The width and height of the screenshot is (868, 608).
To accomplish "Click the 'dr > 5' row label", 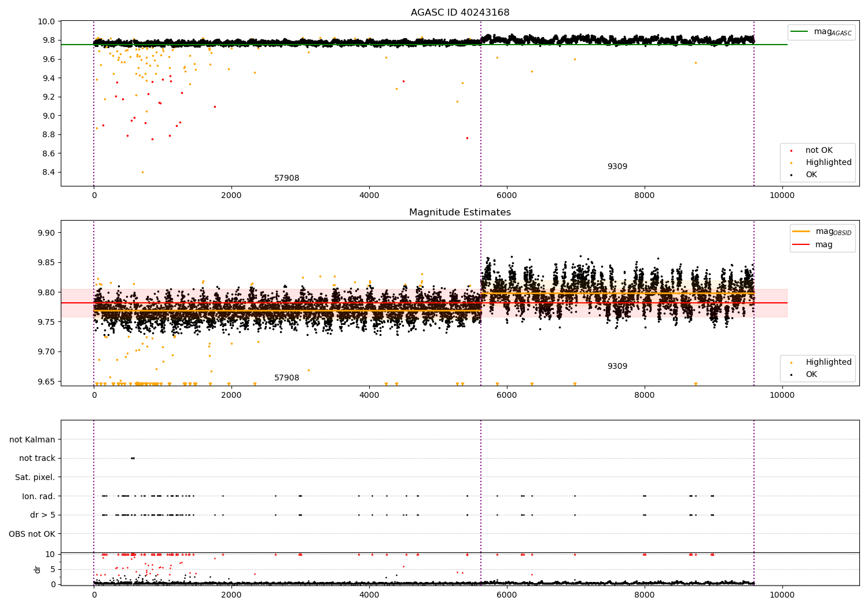I will (43, 515).
